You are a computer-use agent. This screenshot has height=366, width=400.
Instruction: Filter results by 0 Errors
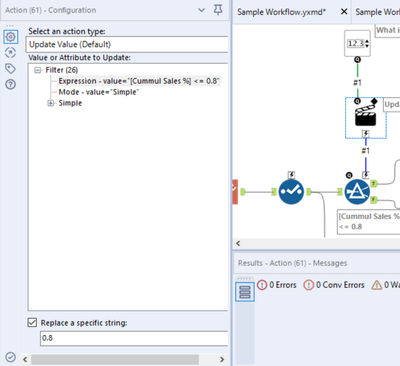[x=277, y=285]
